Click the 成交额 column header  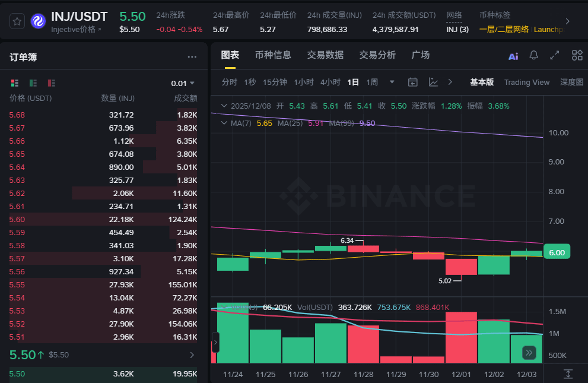pos(186,99)
